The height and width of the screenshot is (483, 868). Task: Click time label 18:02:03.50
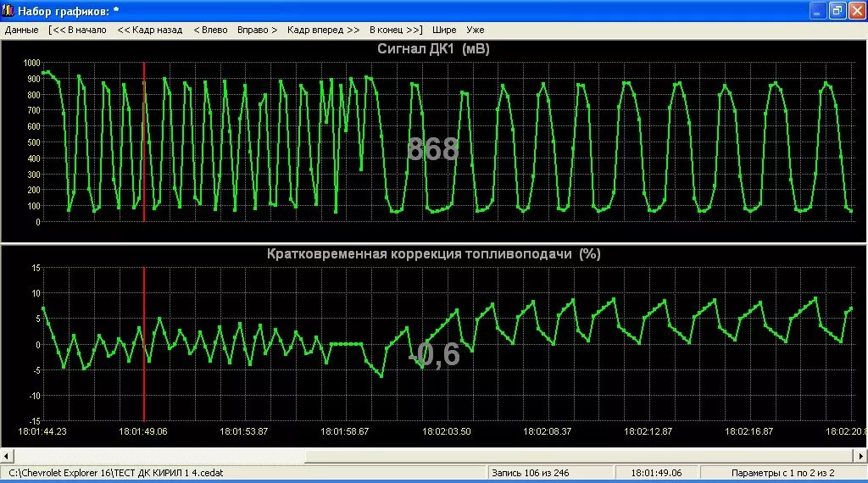[446, 431]
